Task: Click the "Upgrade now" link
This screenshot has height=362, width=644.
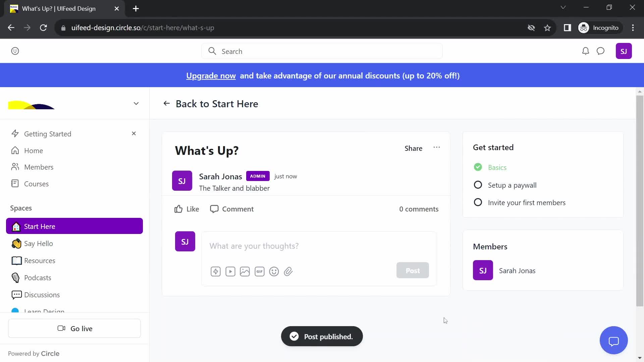Action: point(211,75)
